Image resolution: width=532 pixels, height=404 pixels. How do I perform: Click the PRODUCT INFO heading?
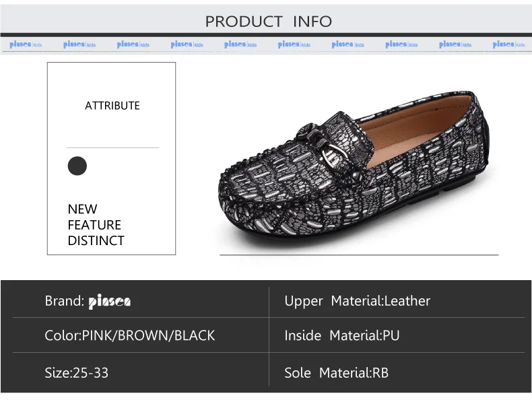[x=268, y=21]
